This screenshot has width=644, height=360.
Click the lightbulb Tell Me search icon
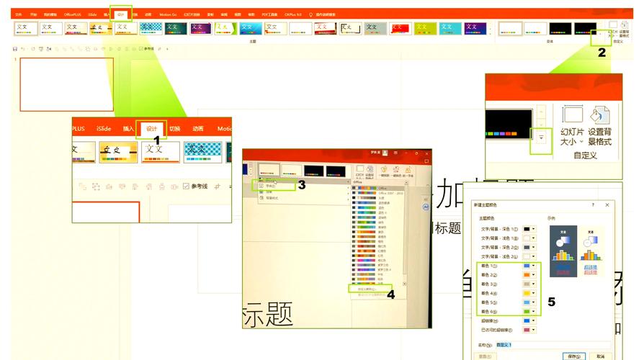(311, 15)
